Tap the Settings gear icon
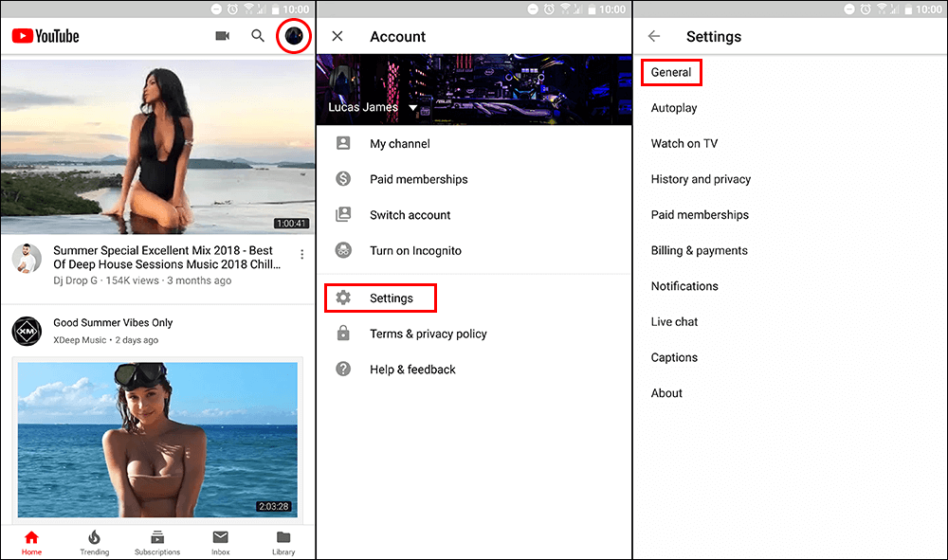This screenshot has height=560, width=948. pyautogui.click(x=343, y=298)
